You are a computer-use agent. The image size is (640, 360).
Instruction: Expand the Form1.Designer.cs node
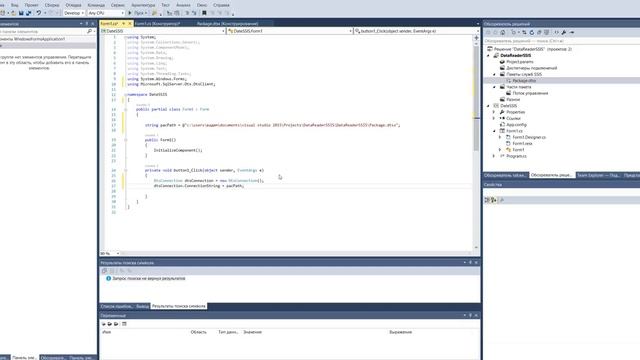point(500,137)
